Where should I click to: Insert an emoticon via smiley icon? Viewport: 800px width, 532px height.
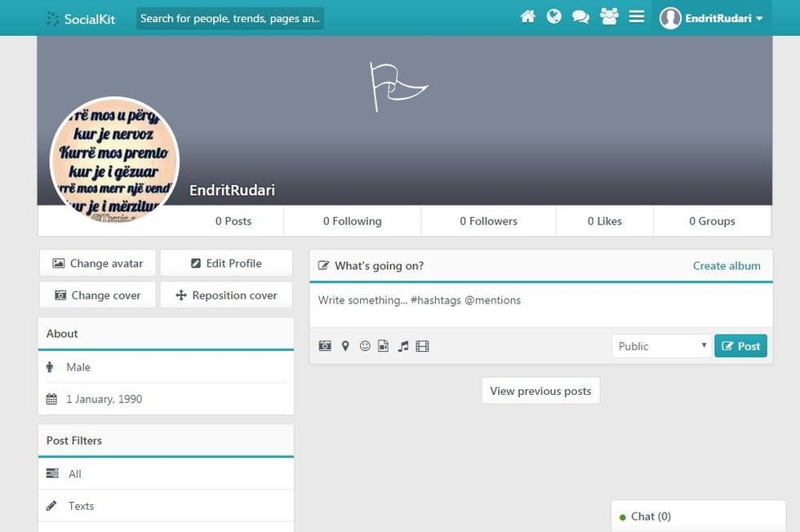pos(365,346)
